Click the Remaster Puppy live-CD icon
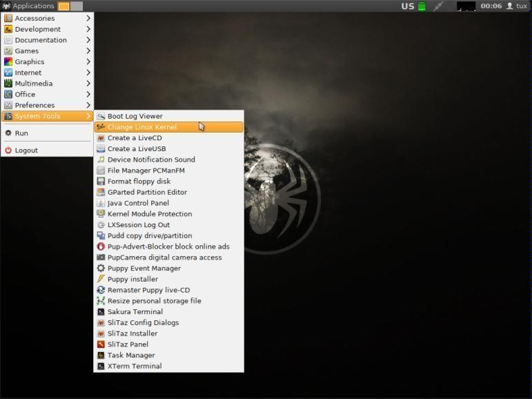The height and width of the screenshot is (399, 532). [101, 290]
